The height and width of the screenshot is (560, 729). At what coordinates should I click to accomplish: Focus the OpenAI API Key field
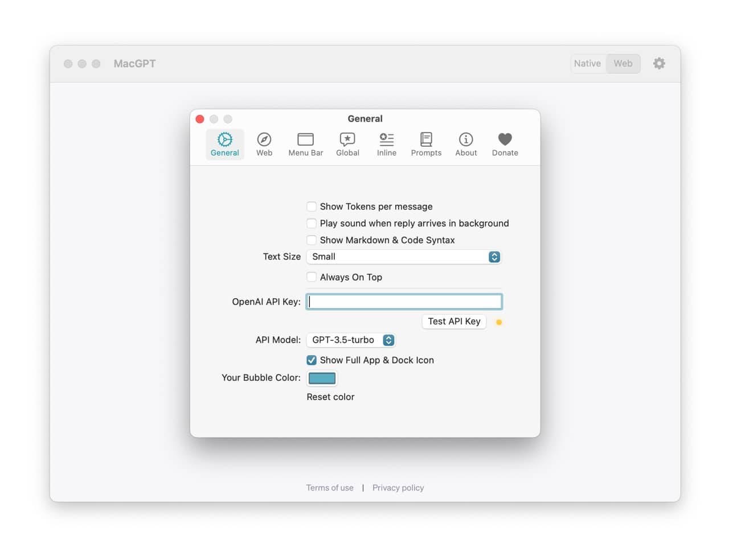pos(404,302)
